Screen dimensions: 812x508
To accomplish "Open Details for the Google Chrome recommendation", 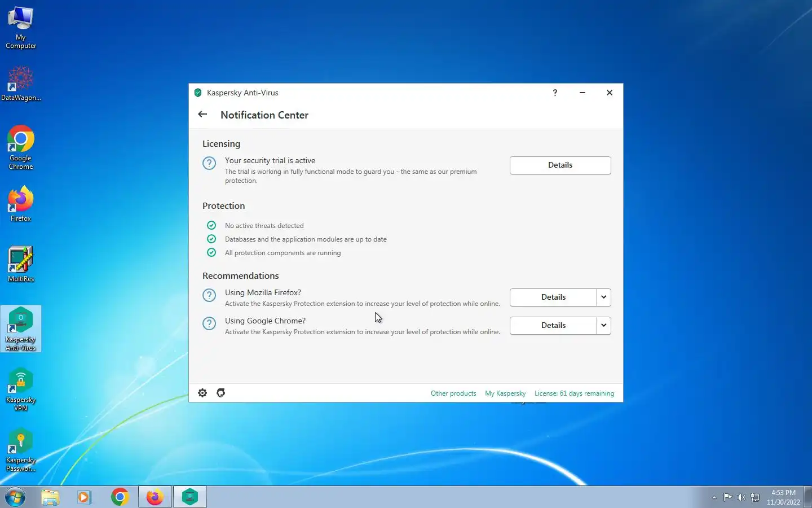I will [x=553, y=326].
